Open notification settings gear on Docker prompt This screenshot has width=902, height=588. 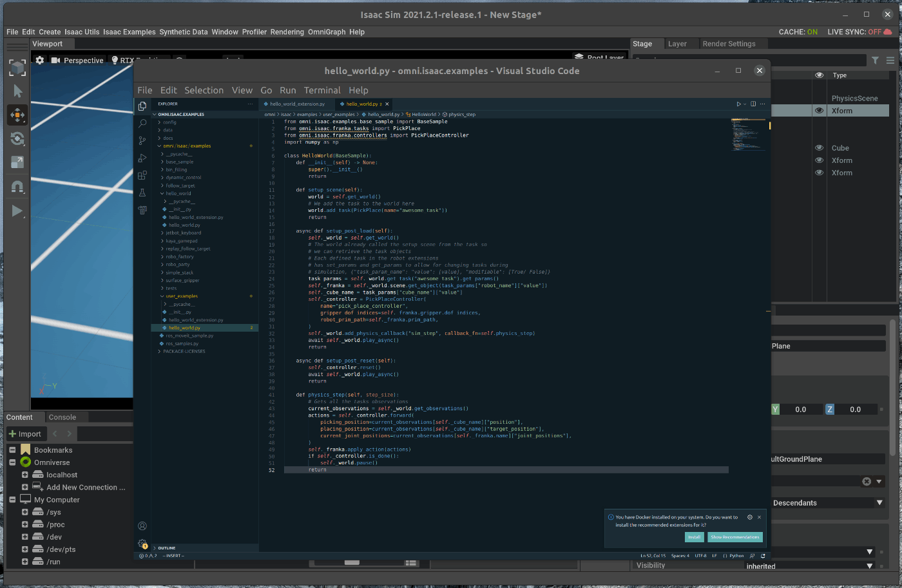click(749, 517)
